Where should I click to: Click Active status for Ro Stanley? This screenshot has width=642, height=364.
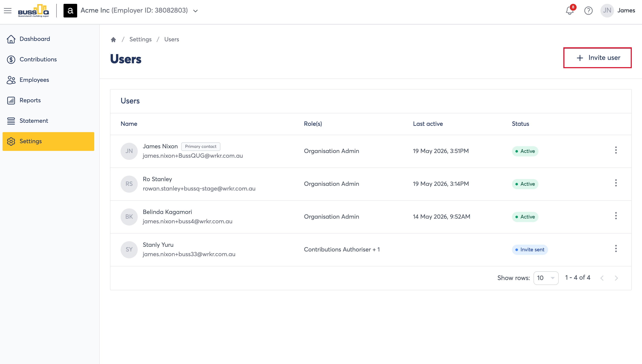pyautogui.click(x=525, y=184)
